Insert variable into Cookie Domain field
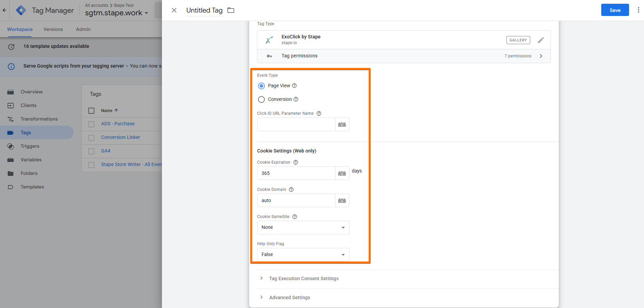This screenshot has height=308, width=644. coord(342,201)
